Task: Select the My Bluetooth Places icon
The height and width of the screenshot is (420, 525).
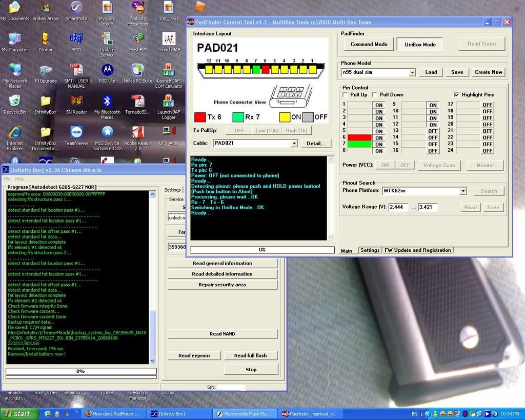Action: [107, 107]
